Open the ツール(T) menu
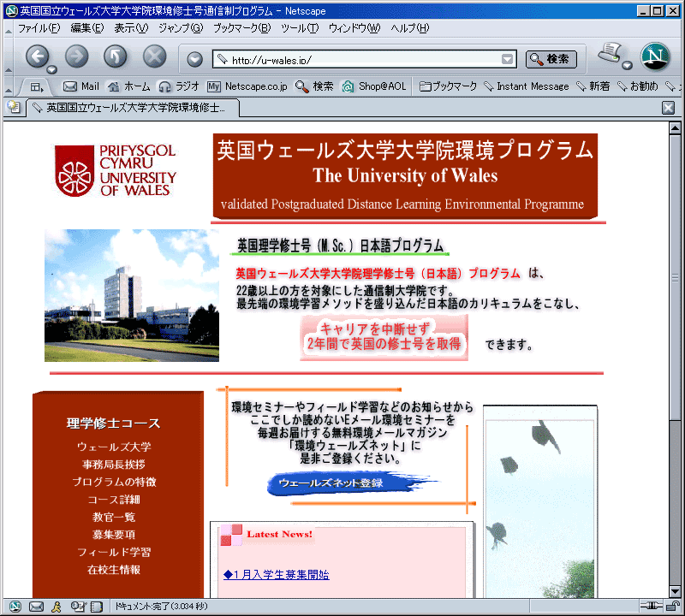The image size is (685, 616). (x=300, y=28)
